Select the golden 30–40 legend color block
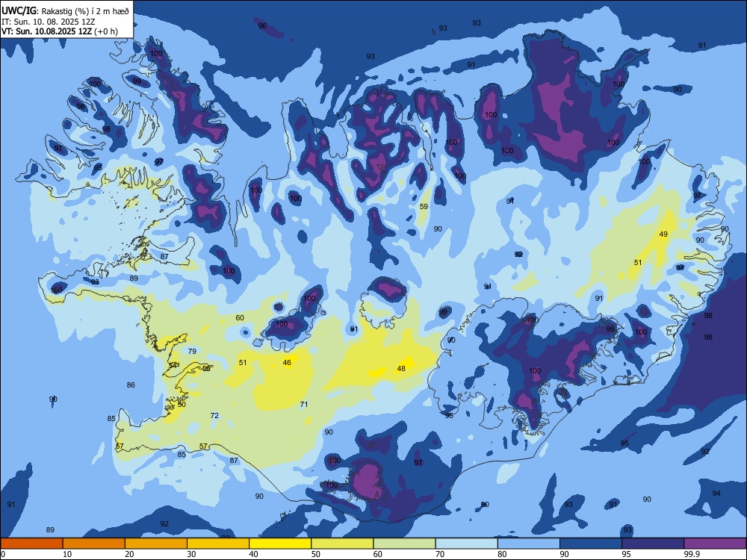This screenshot has height=560, width=747. point(218,544)
